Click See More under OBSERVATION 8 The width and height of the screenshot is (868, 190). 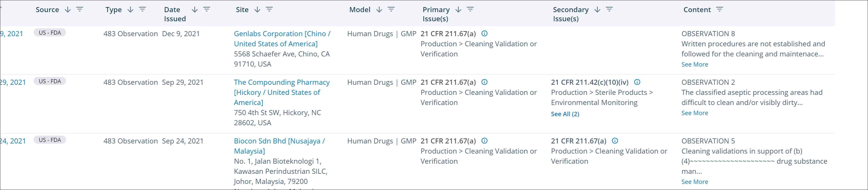(x=695, y=64)
